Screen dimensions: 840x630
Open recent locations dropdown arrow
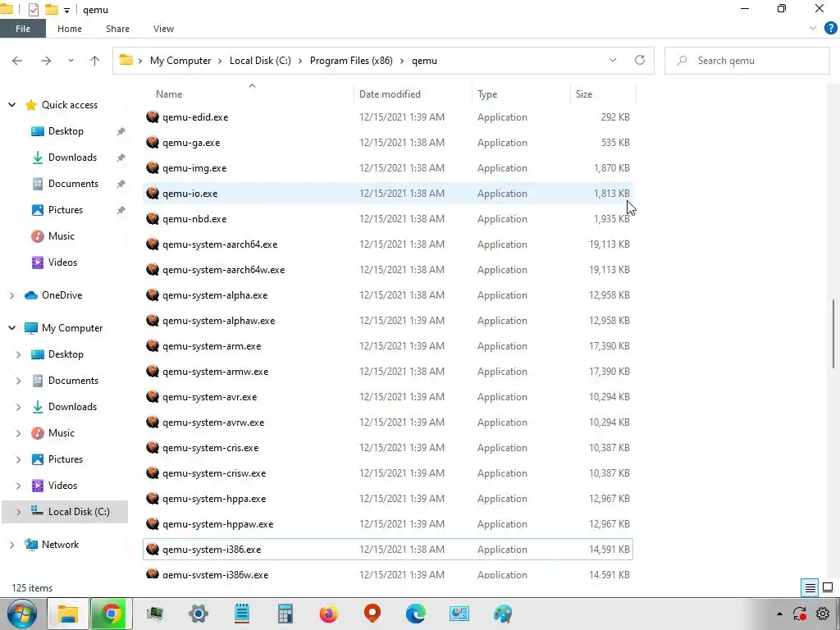click(71, 61)
